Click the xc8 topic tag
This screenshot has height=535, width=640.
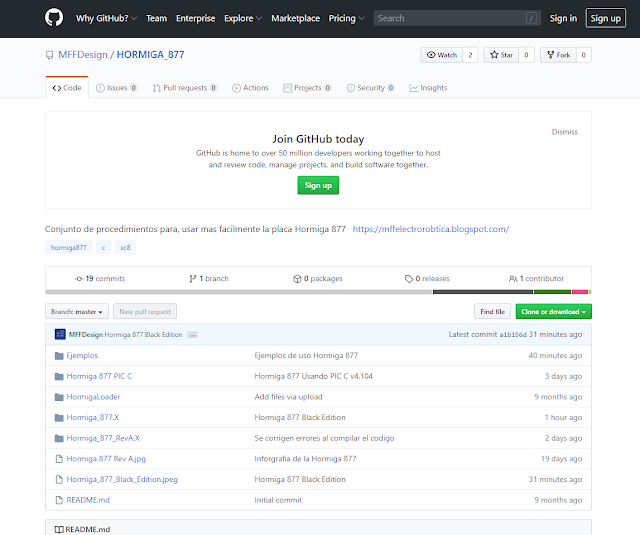[125, 247]
